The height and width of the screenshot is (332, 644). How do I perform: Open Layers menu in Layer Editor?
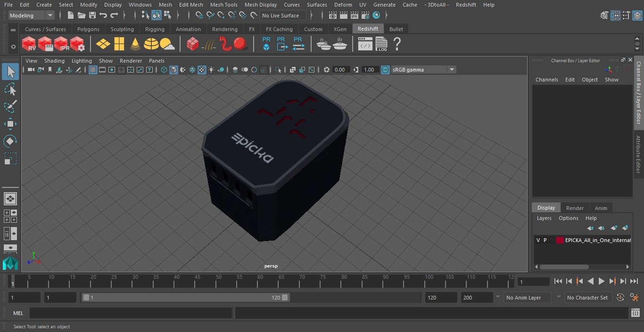click(x=544, y=218)
